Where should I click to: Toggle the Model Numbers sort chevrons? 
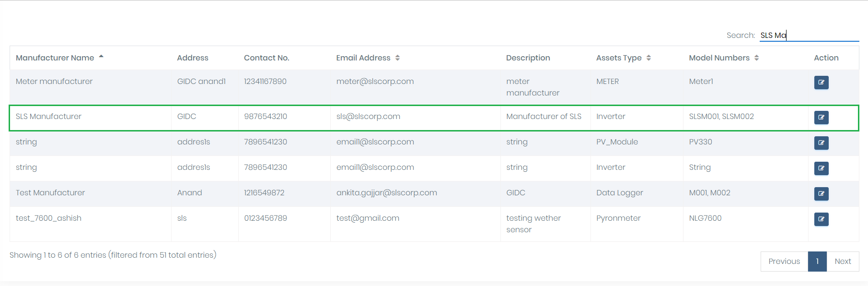point(757,58)
